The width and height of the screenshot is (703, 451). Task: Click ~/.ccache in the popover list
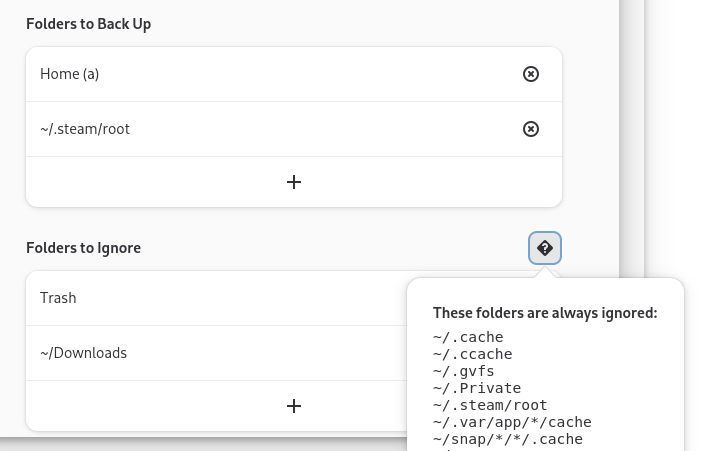472,354
